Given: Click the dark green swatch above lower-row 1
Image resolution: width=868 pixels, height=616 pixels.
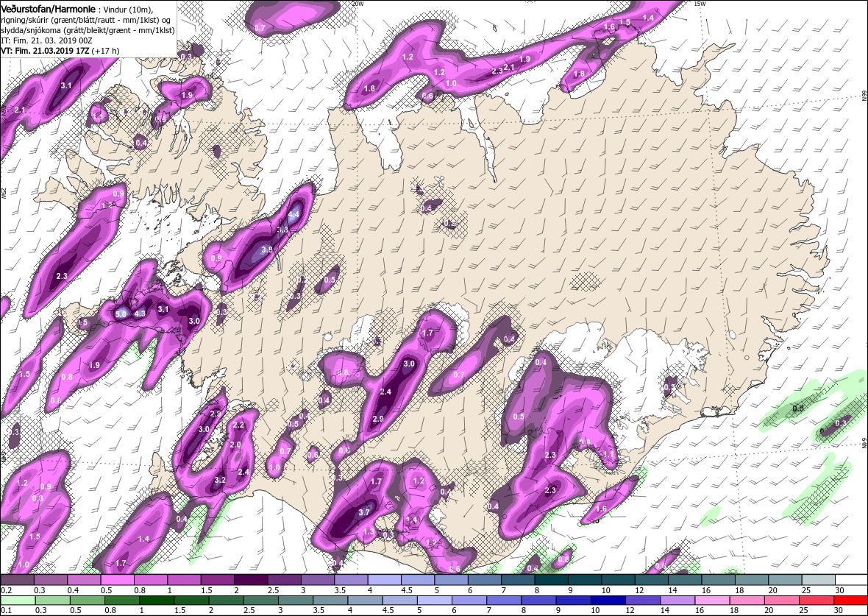Looking at the screenshot, I should coord(157,601).
